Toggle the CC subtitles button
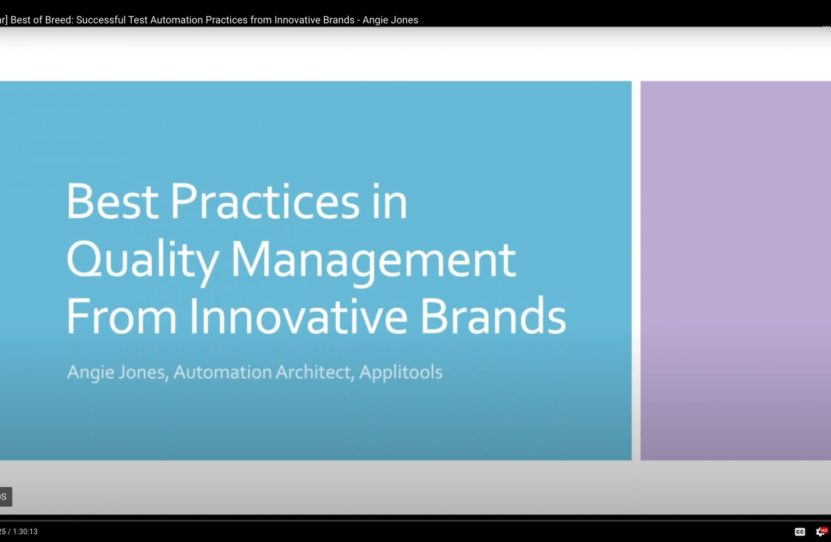 point(800,531)
